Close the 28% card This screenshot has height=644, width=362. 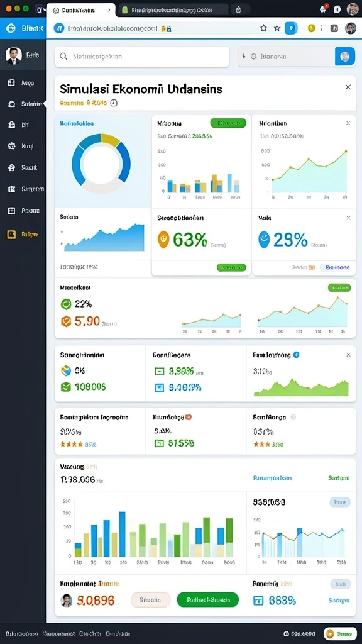pyautogui.click(x=348, y=218)
